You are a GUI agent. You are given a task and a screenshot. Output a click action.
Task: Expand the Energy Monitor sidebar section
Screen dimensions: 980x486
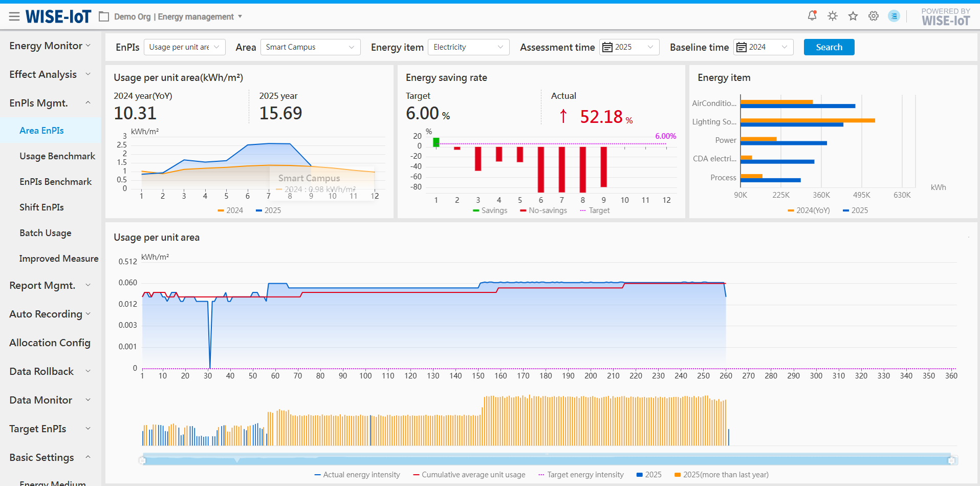[50, 46]
